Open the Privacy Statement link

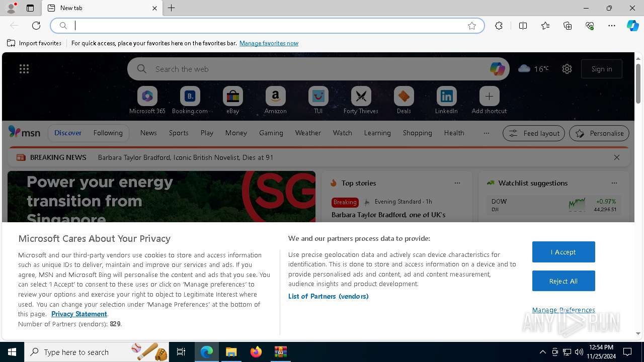click(79, 314)
